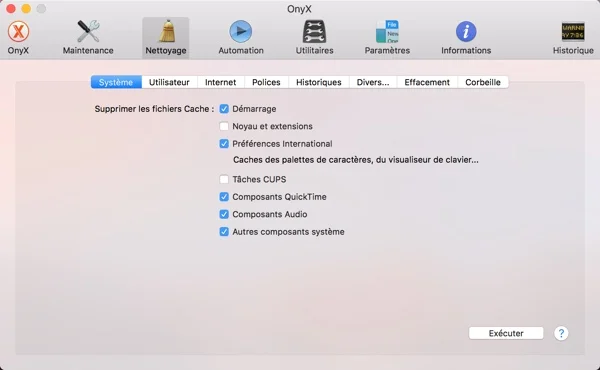Open the Utilitaires wrench icon
The image size is (600, 370).
(x=314, y=31)
